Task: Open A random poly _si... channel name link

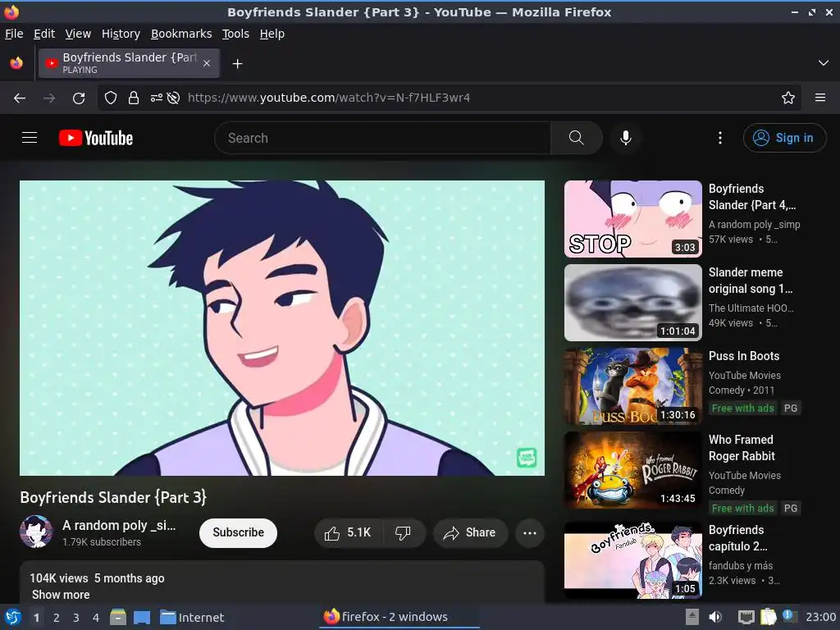Action: click(x=119, y=525)
